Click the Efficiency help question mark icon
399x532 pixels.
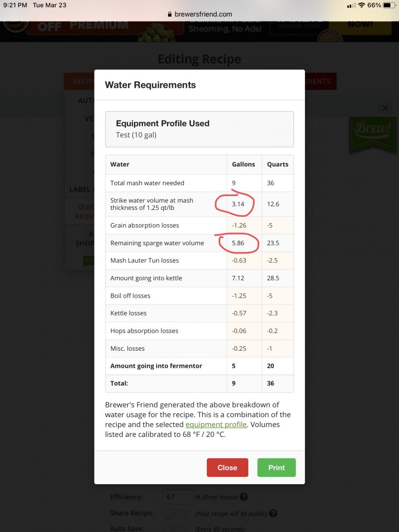click(x=244, y=497)
